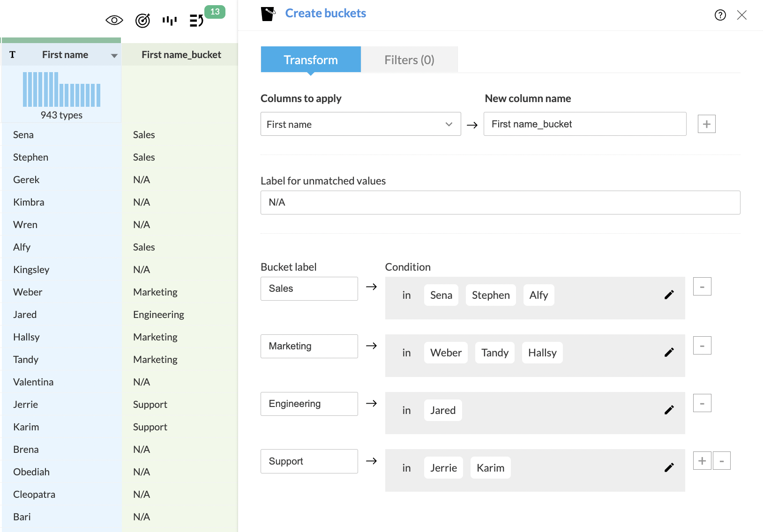Select the Transform tab
The image size is (763, 532).
point(310,60)
